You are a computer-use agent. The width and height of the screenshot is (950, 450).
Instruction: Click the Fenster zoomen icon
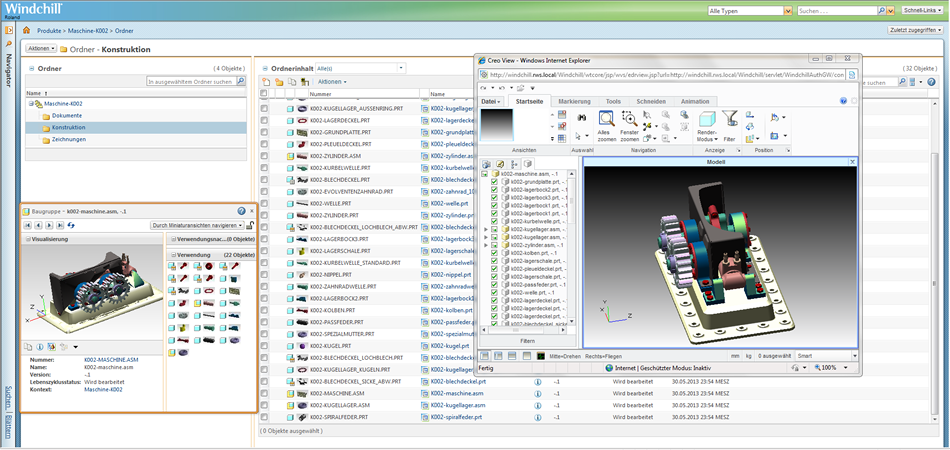630,120
